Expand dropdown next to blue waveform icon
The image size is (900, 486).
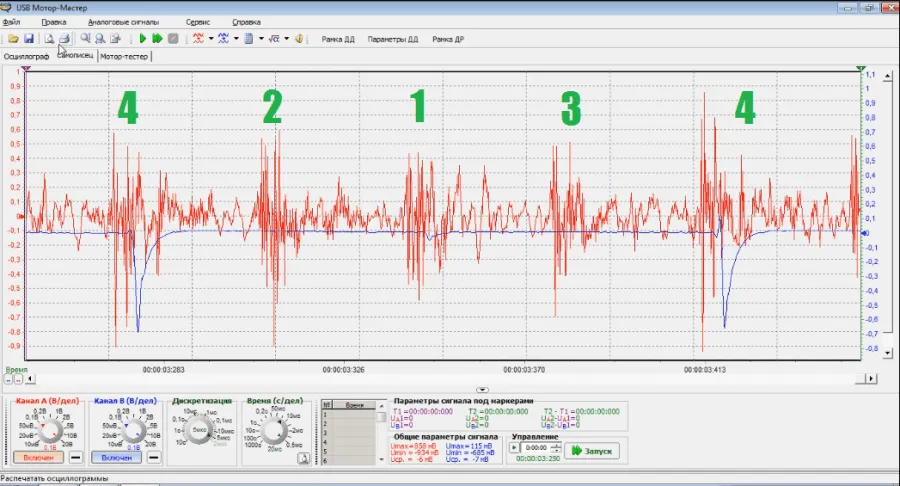click(x=236, y=39)
